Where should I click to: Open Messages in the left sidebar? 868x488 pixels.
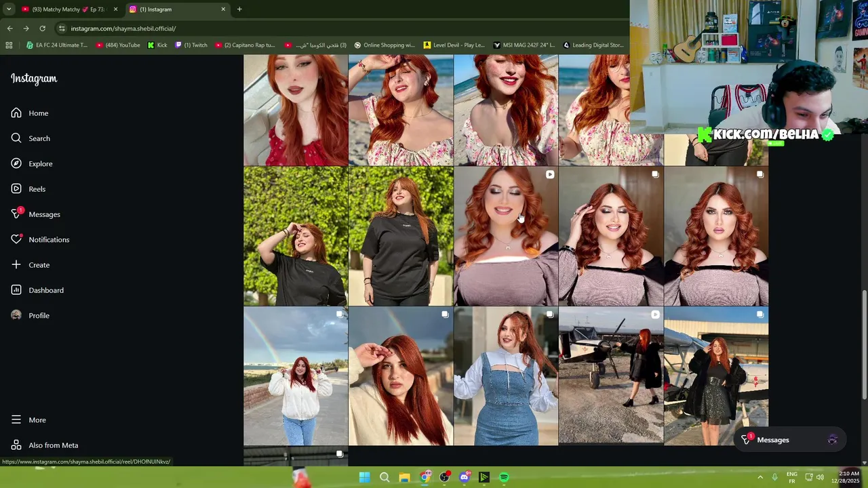point(36,214)
